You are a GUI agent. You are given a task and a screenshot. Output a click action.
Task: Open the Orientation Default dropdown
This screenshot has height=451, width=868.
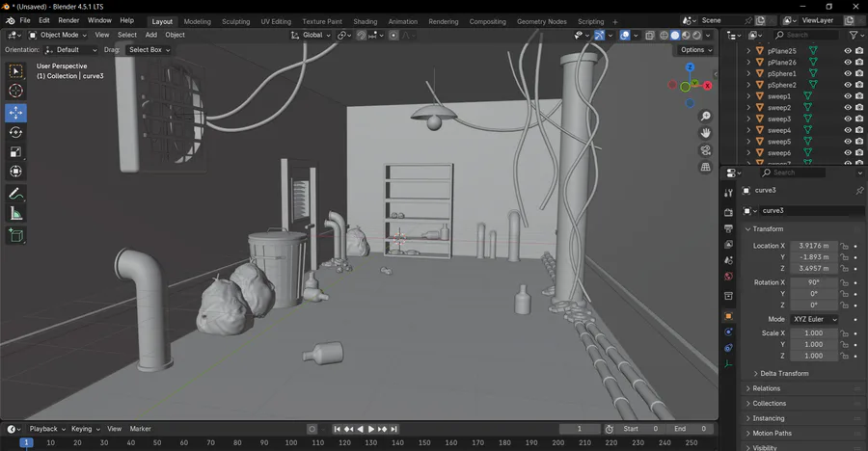[70, 50]
